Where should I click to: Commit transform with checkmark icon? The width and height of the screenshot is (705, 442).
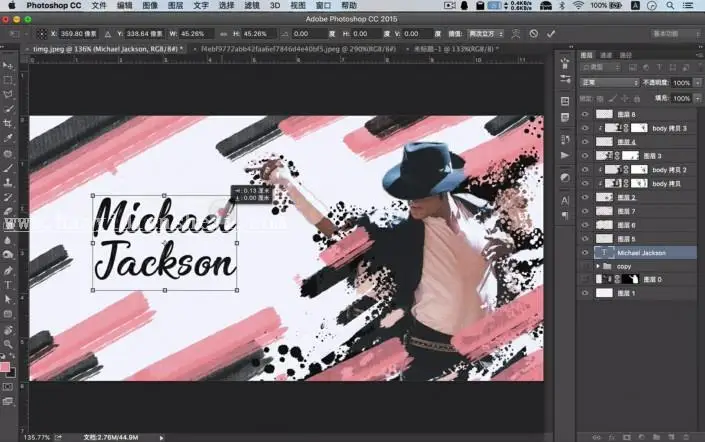pyautogui.click(x=551, y=34)
